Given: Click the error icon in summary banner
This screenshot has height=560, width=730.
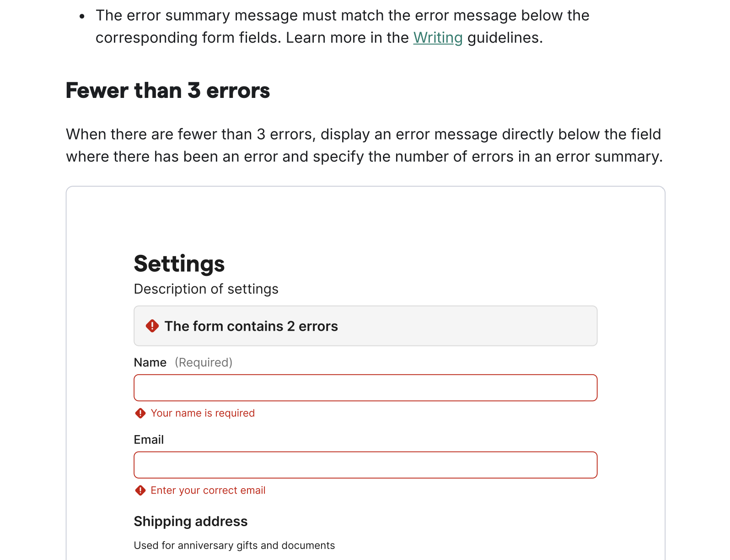Looking at the screenshot, I should (152, 326).
